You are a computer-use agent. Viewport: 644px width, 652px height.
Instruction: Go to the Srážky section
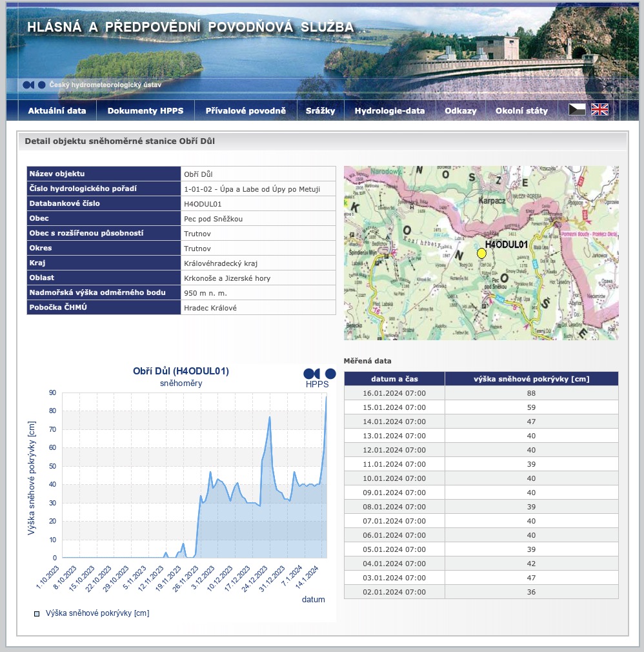320,110
